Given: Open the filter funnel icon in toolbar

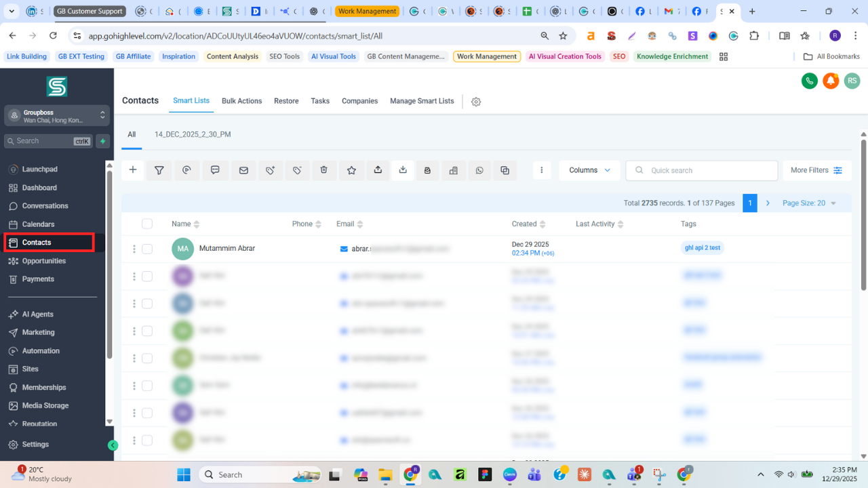Looking at the screenshot, I should (159, 170).
